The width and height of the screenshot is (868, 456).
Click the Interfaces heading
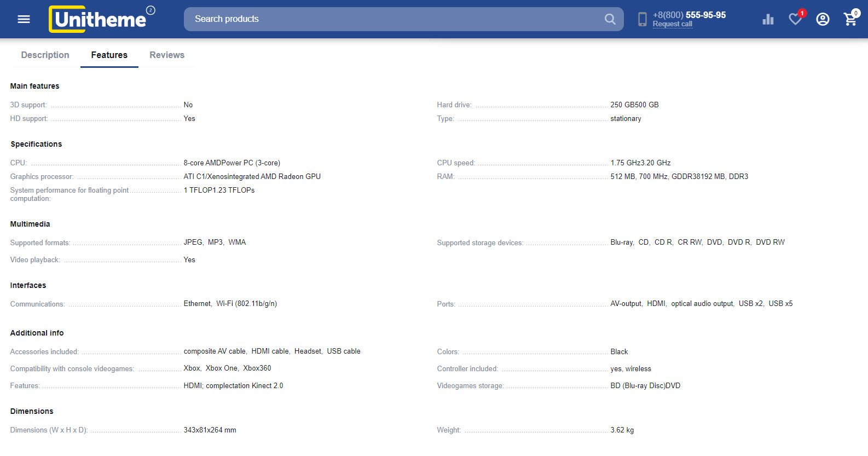click(28, 285)
